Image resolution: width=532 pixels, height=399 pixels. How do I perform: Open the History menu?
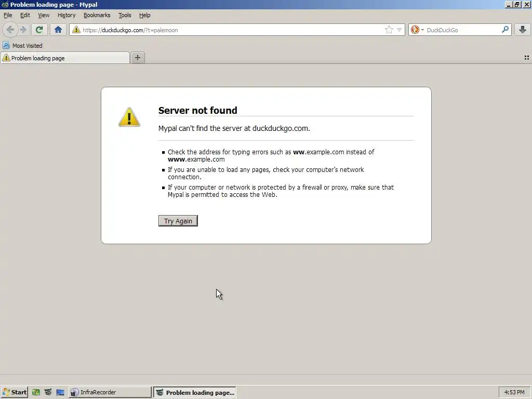pyautogui.click(x=66, y=15)
